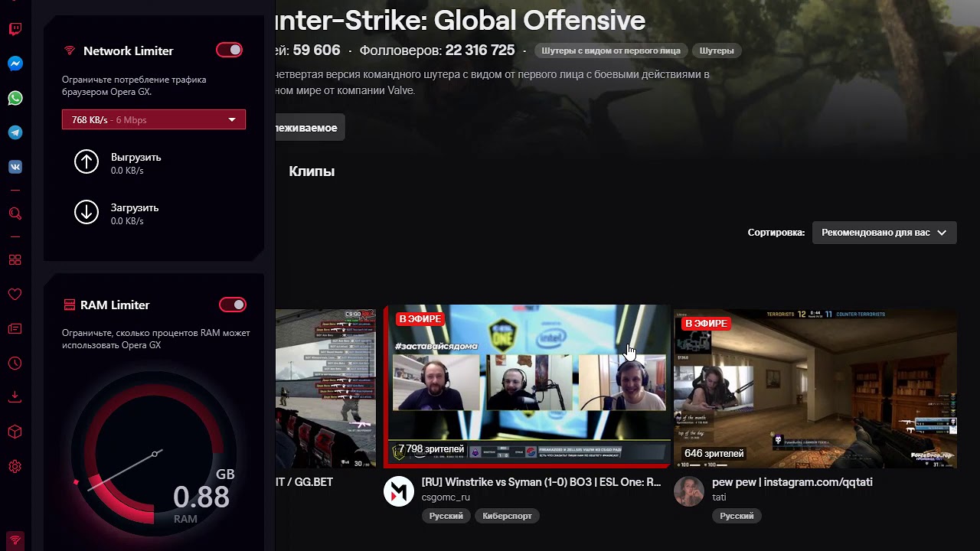Open the network speed limit dropdown
This screenshot has width=980, height=551.
coord(154,119)
